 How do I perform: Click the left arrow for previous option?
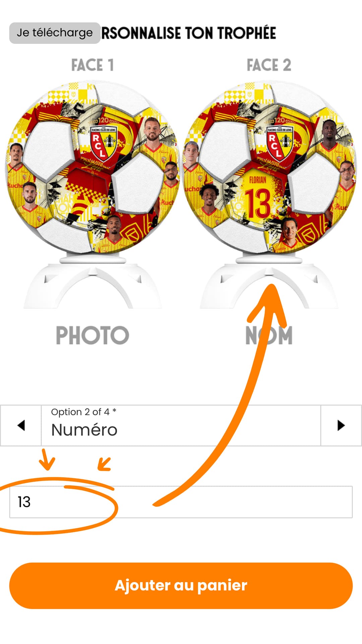click(21, 425)
